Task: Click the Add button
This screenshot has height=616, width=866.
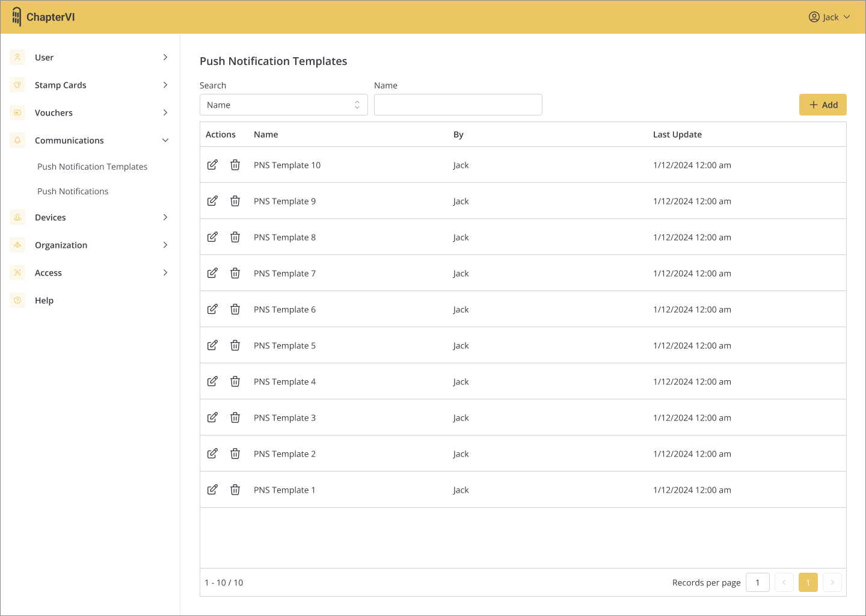Action: tap(822, 105)
